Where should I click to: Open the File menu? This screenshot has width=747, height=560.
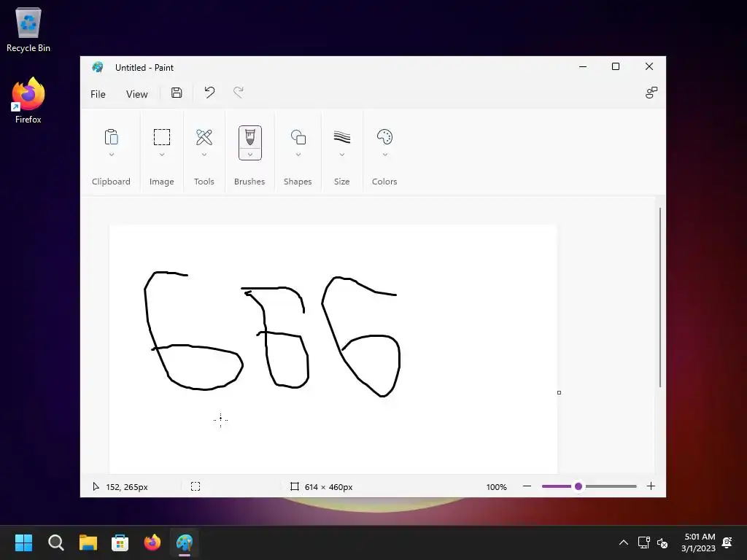pyautogui.click(x=98, y=94)
